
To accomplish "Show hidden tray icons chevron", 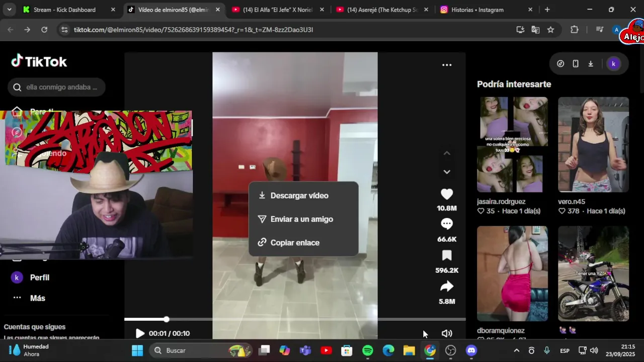I will coord(516,350).
